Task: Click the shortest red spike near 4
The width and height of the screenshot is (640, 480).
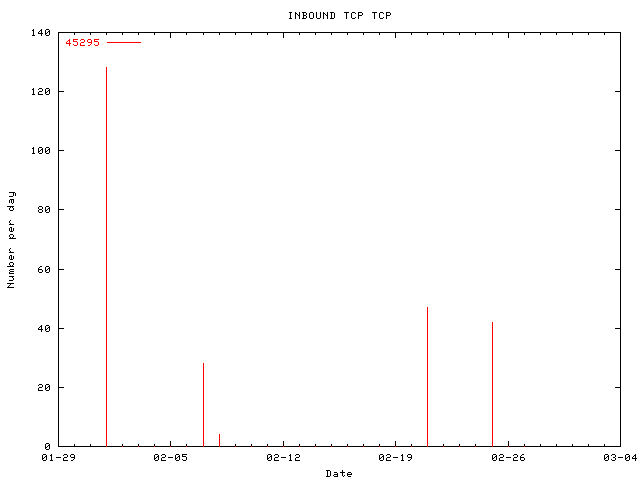Action: 220,440
